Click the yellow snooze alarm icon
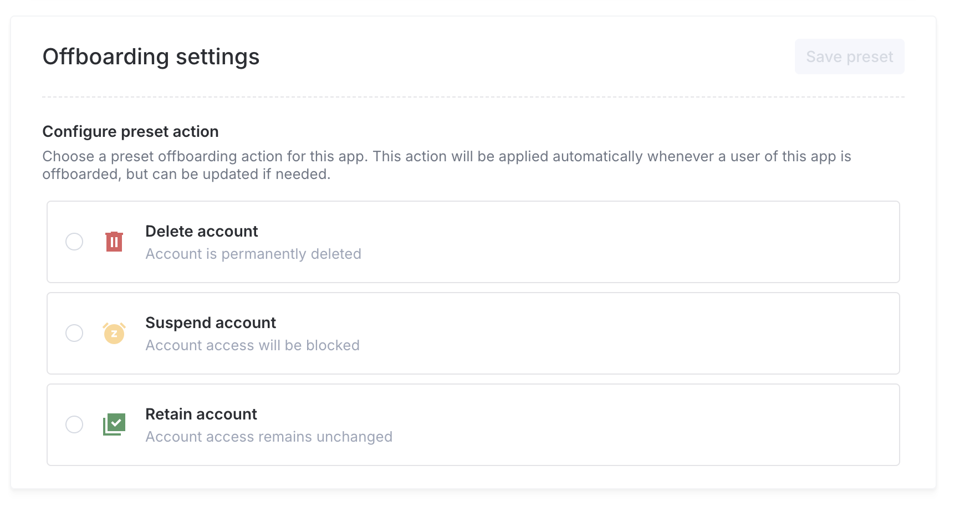 coord(114,333)
